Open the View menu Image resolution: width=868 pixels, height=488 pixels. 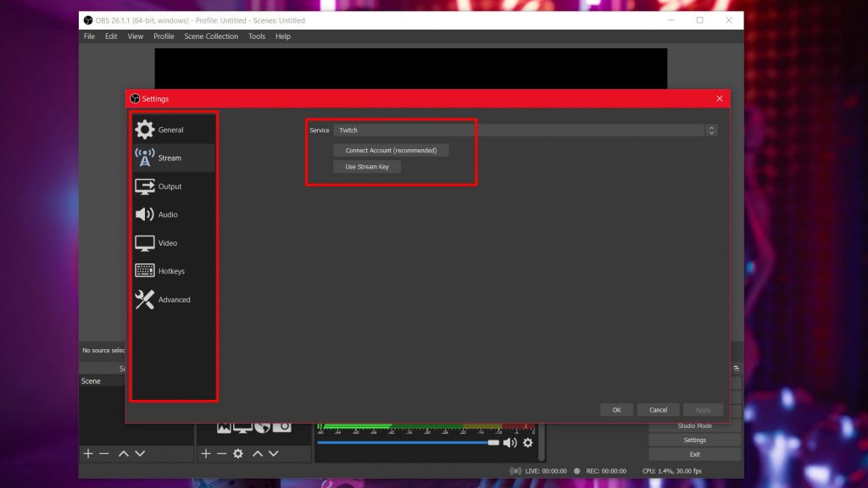tap(135, 36)
